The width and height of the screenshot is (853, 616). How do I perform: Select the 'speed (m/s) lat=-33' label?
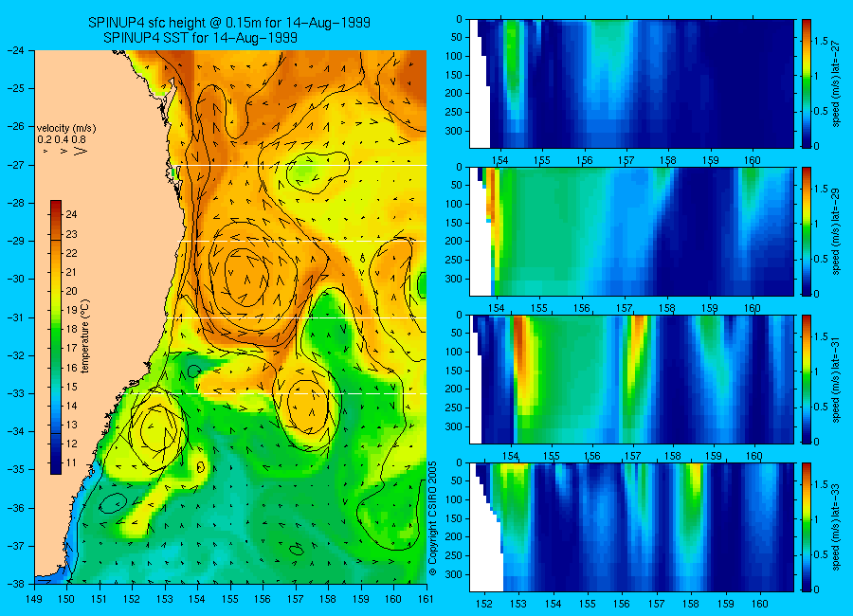(x=837, y=527)
